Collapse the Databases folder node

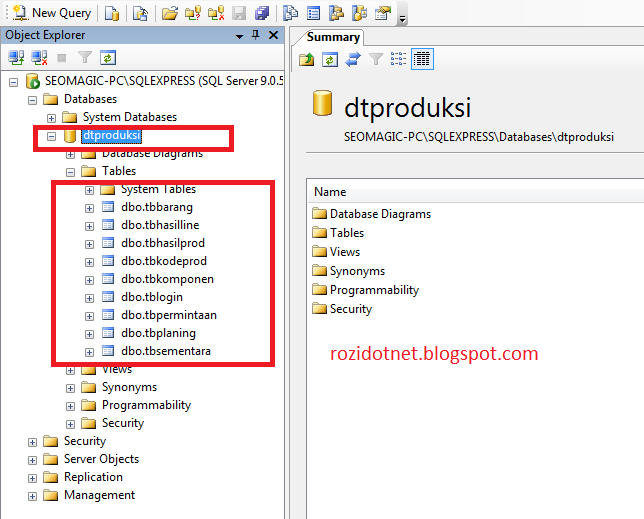(x=32, y=100)
